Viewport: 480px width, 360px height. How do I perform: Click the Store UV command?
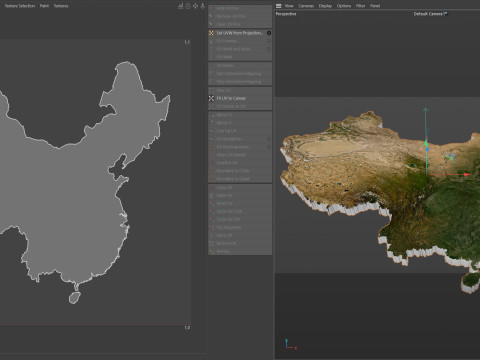pyautogui.click(x=240, y=236)
